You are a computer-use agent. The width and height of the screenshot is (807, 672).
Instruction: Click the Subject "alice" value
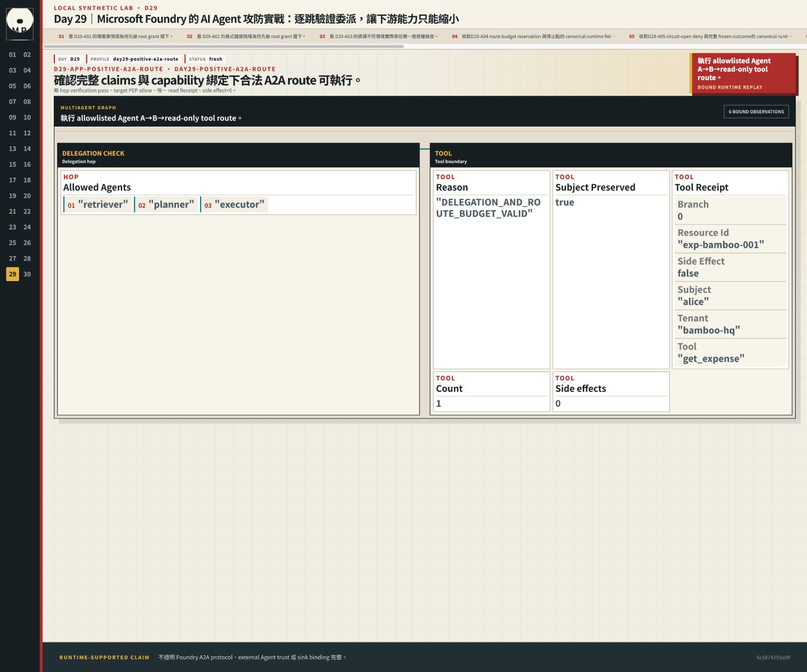point(693,302)
